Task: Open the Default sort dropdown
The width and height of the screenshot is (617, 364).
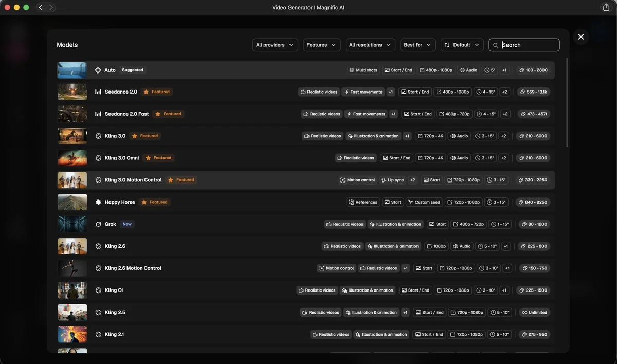Action: (x=462, y=45)
